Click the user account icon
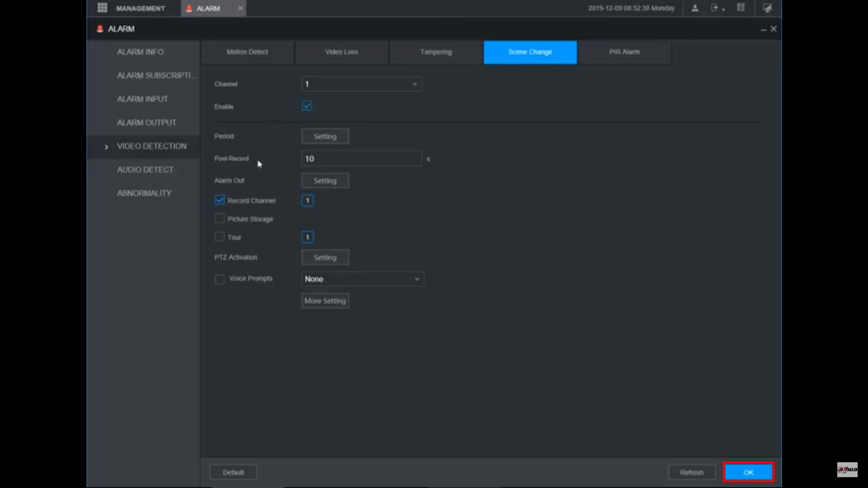 [695, 8]
